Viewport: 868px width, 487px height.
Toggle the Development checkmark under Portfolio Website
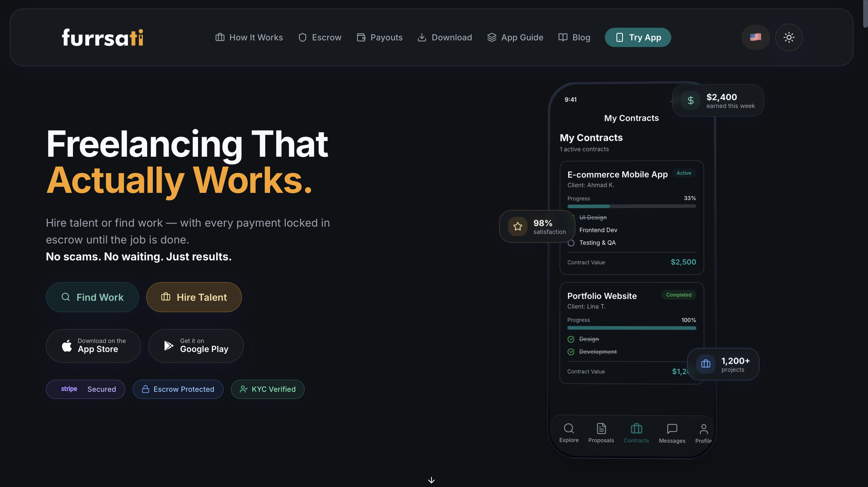tap(571, 351)
